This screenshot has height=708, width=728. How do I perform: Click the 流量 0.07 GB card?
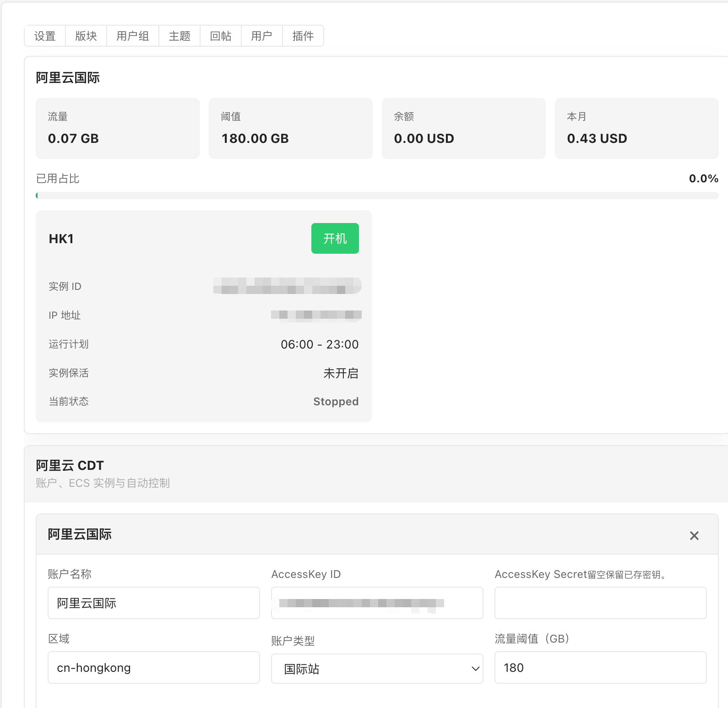118,128
